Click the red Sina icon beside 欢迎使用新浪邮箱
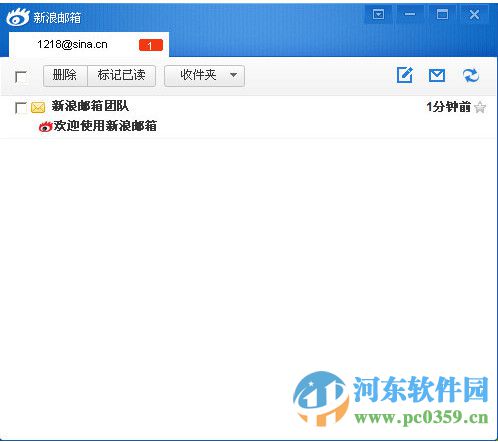 click(x=46, y=127)
